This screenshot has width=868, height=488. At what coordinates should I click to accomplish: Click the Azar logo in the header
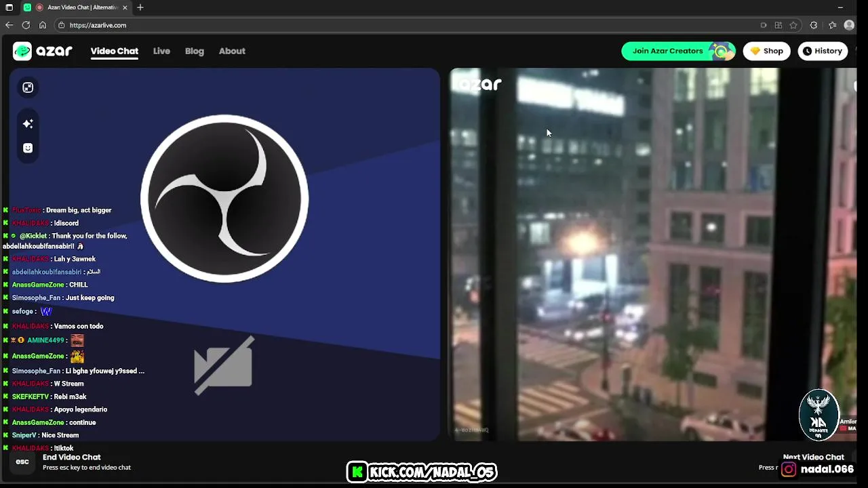point(42,51)
